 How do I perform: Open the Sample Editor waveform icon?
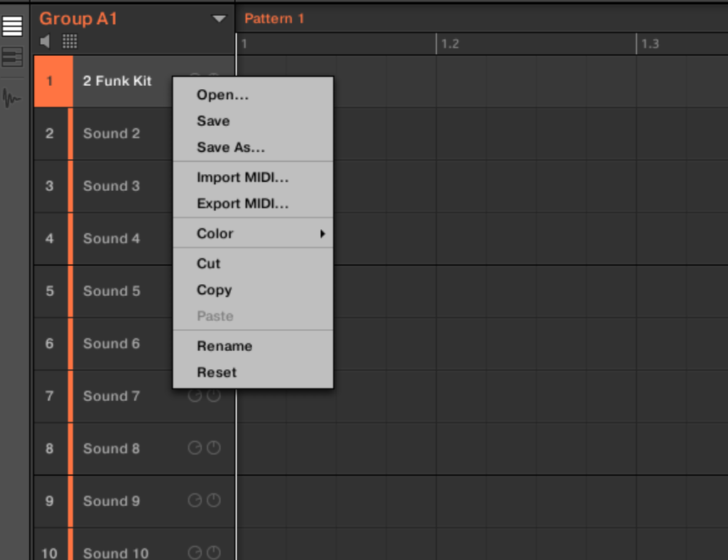coord(12,99)
